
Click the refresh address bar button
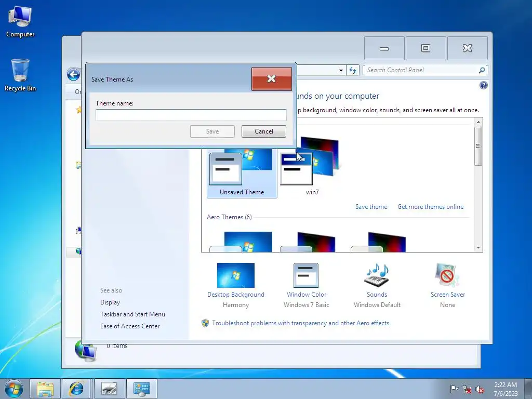(x=353, y=70)
